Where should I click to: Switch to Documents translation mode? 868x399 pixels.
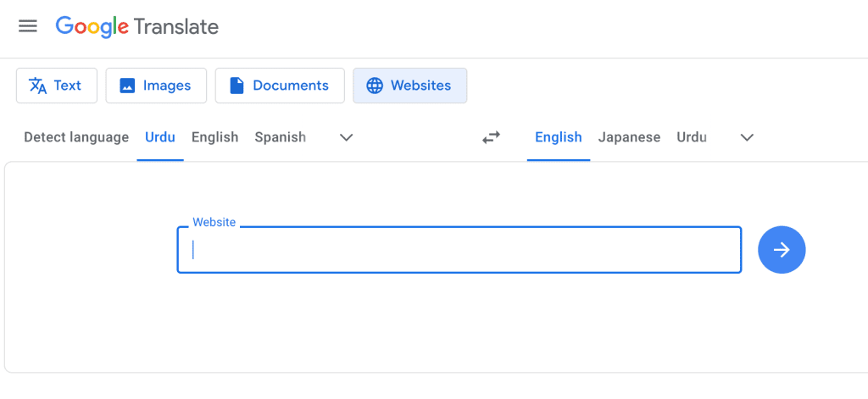tap(280, 86)
